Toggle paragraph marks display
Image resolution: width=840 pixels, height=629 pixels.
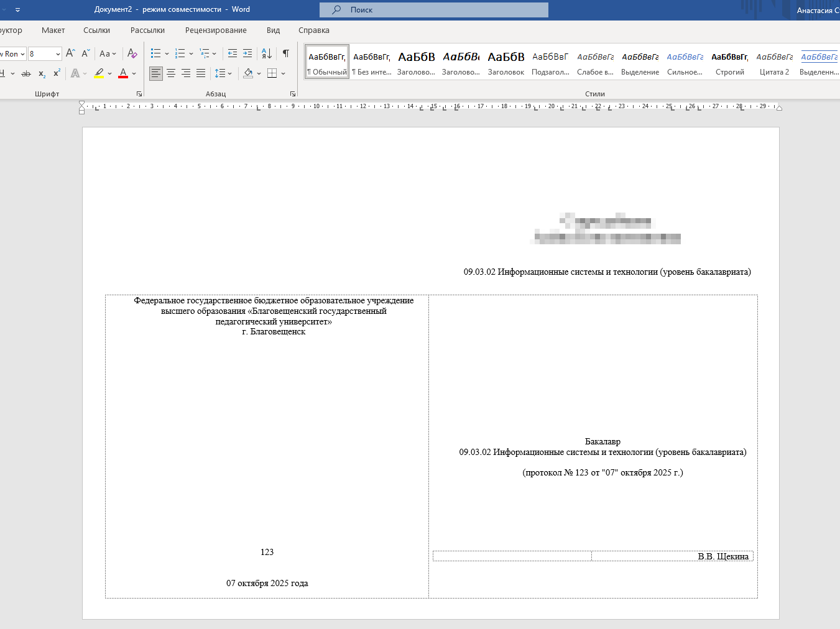(x=285, y=53)
